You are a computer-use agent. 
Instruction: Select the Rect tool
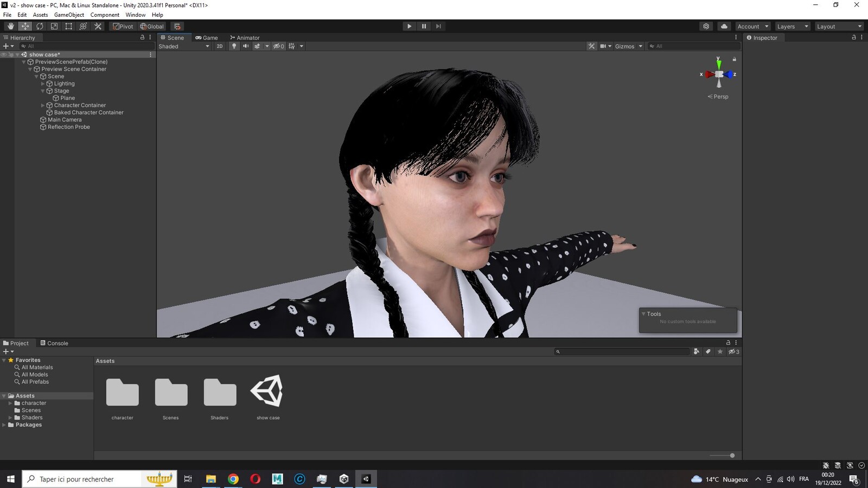tap(68, 26)
